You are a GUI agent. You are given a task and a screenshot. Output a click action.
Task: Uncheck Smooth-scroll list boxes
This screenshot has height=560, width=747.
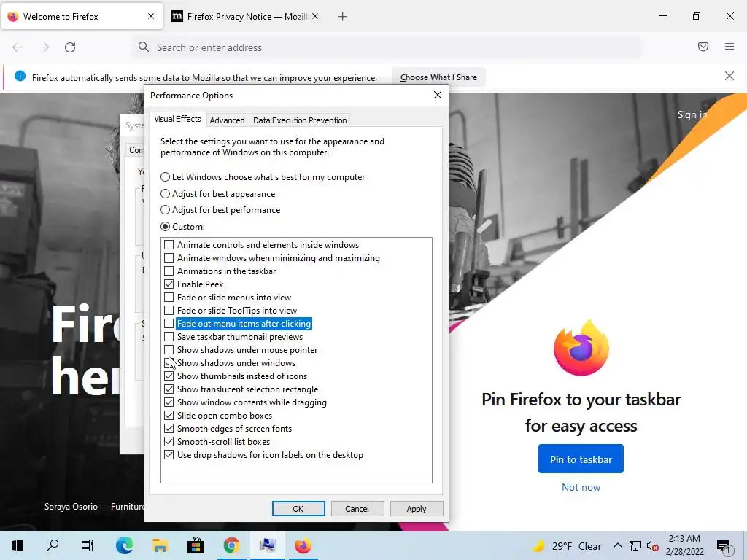tap(169, 441)
